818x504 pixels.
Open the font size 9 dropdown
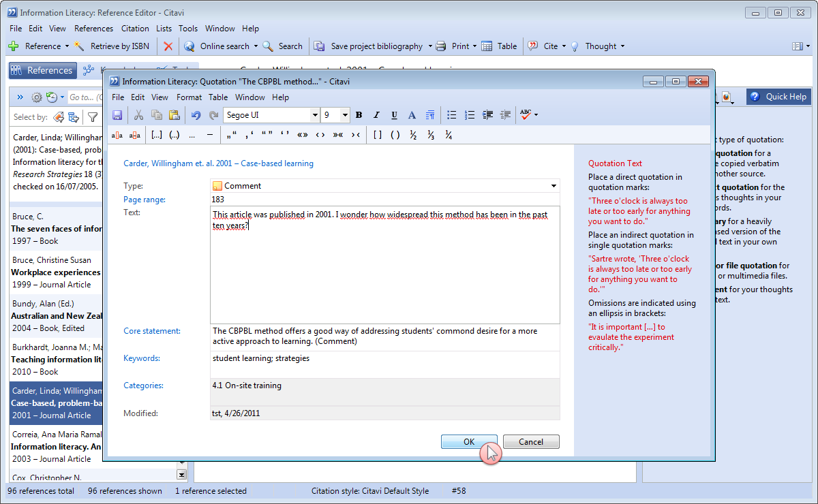345,115
